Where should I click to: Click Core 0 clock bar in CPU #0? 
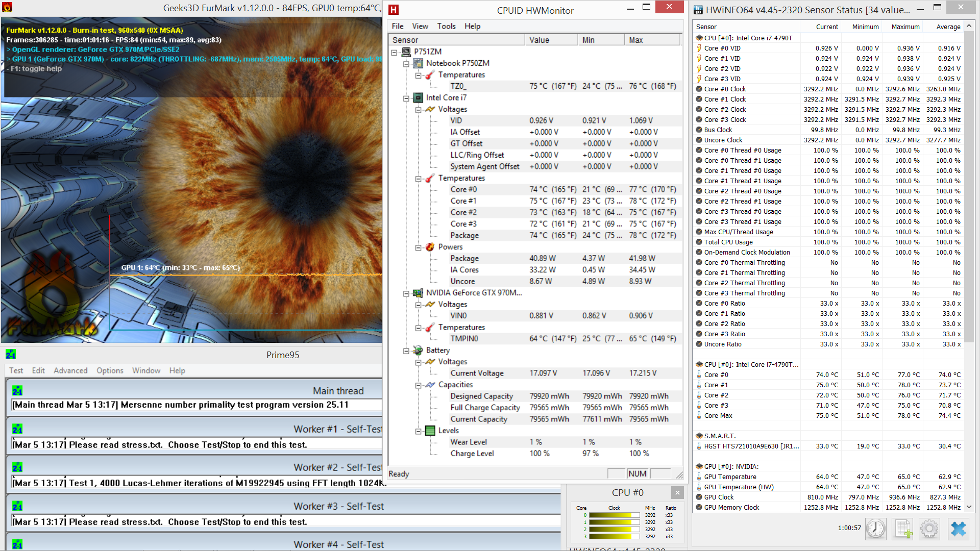(615, 515)
